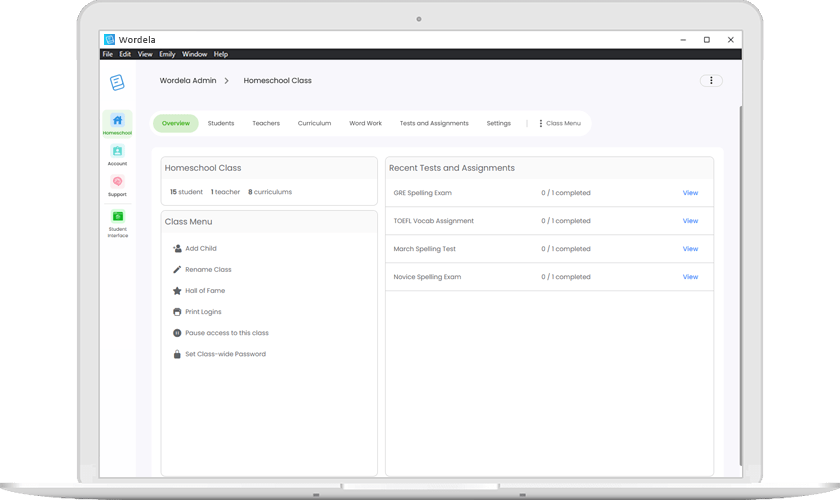
Task: Click the Homeschool Class card heading
Action: pos(203,168)
